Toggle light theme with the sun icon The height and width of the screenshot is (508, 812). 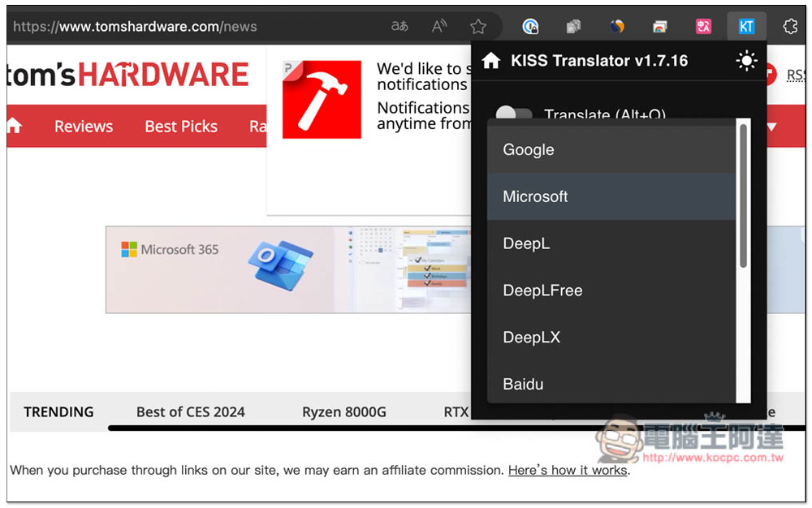746,61
